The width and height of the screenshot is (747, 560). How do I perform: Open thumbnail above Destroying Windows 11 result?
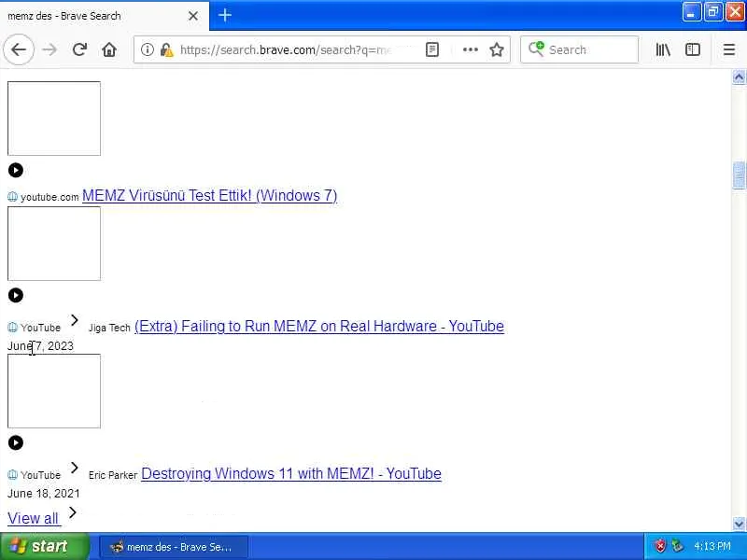54,391
